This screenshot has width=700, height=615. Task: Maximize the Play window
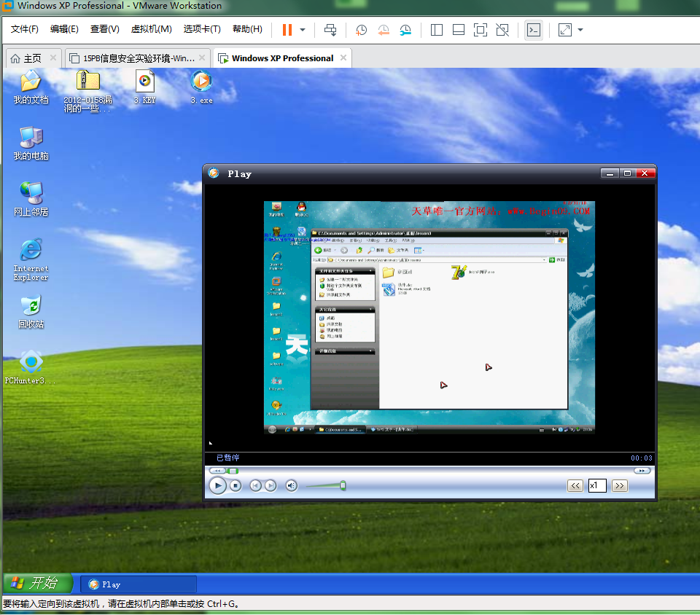point(627,173)
